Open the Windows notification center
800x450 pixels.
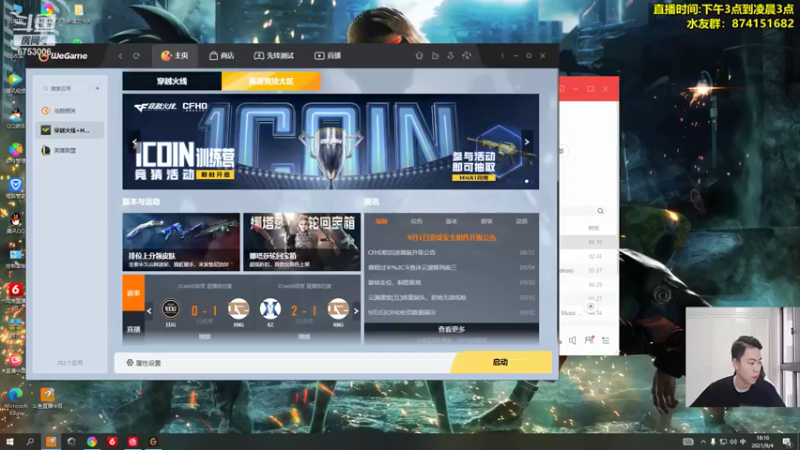pyautogui.click(x=787, y=442)
